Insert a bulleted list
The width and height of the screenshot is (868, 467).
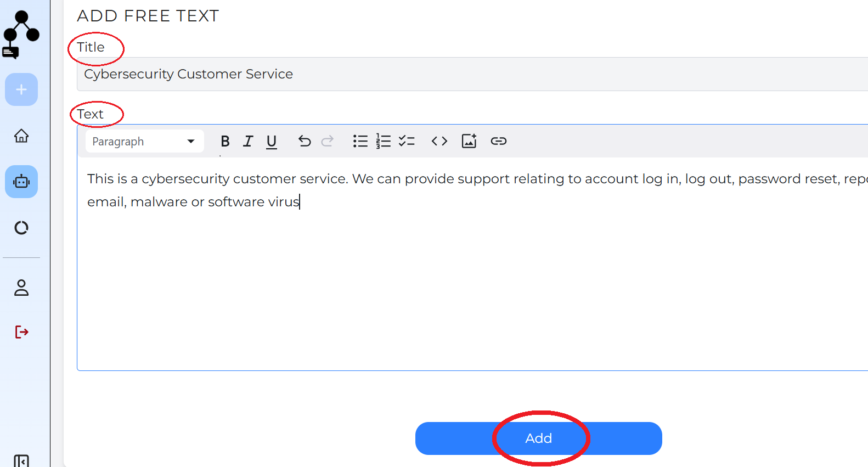tap(360, 141)
